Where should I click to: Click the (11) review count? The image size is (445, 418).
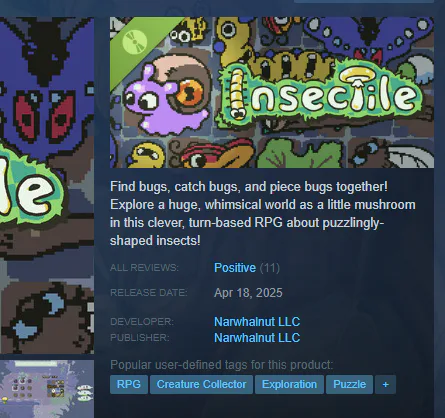pyautogui.click(x=270, y=268)
